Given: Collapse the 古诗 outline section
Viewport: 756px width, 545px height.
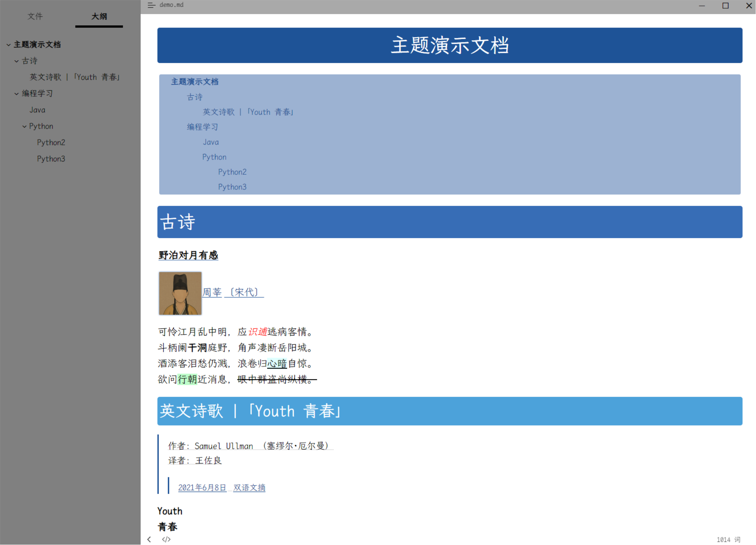Looking at the screenshot, I should point(16,61).
